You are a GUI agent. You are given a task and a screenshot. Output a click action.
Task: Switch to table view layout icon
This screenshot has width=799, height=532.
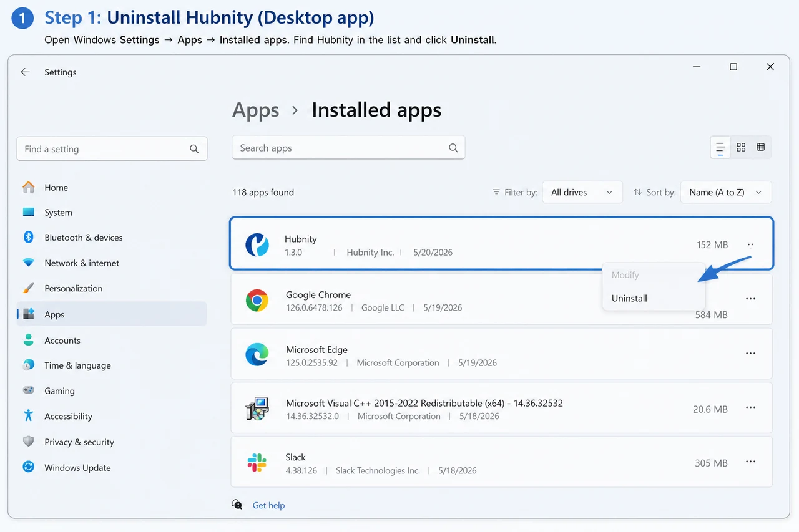[760, 147]
